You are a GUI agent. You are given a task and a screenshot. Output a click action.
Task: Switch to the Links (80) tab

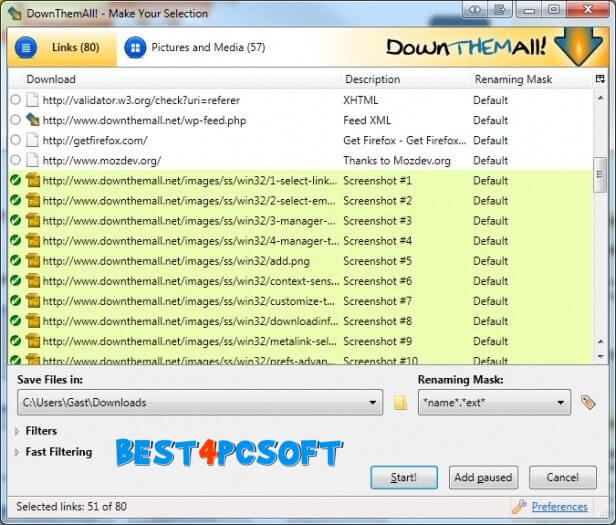pyautogui.click(x=62, y=48)
